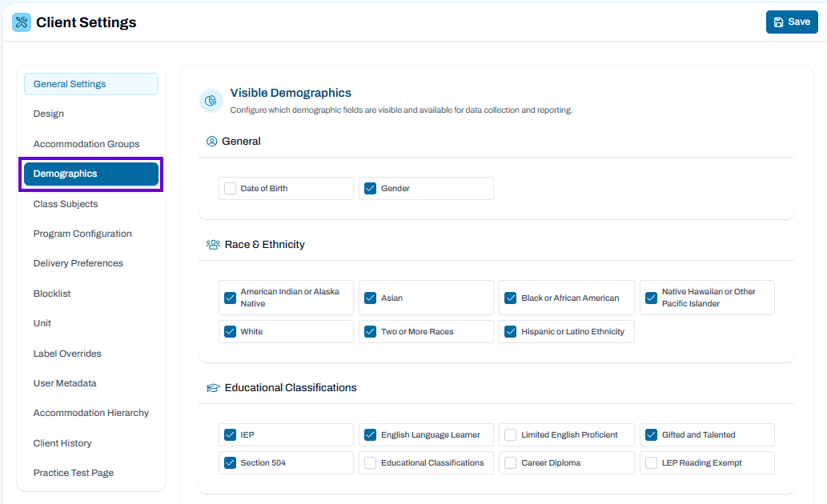
Task: Click the Client Settings tools icon
Action: 22,22
